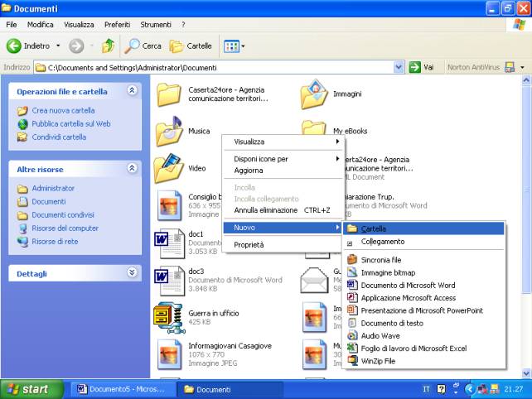Open the Documenti link in Altre risorse
The height and width of the screenshot is (399, 532).
(x=49, y=202)
